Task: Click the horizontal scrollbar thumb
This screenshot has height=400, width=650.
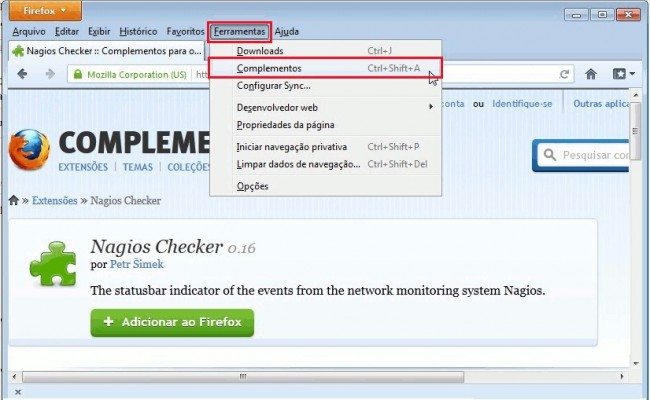Action: pyautogui.click(x=243, y=377)
